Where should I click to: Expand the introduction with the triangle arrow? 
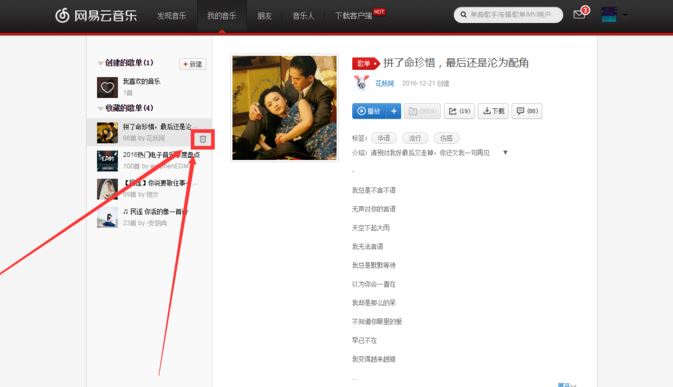click(x=505, y=153)
